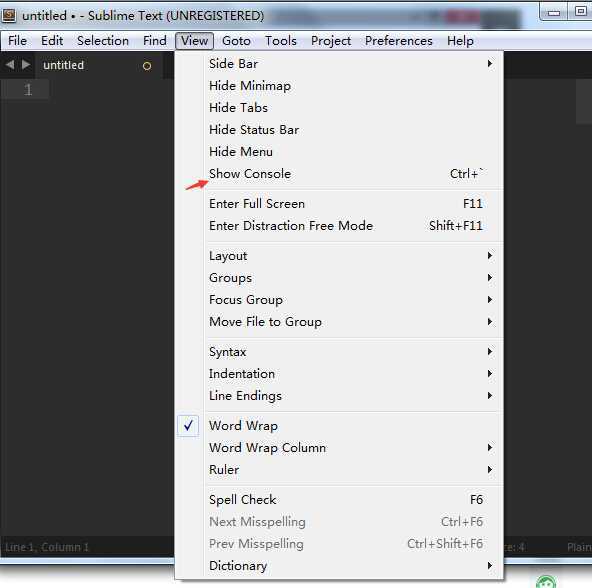Expand the Syntax submenu
The width and height of the screenshot is (592, 588).
pos(339,352)
